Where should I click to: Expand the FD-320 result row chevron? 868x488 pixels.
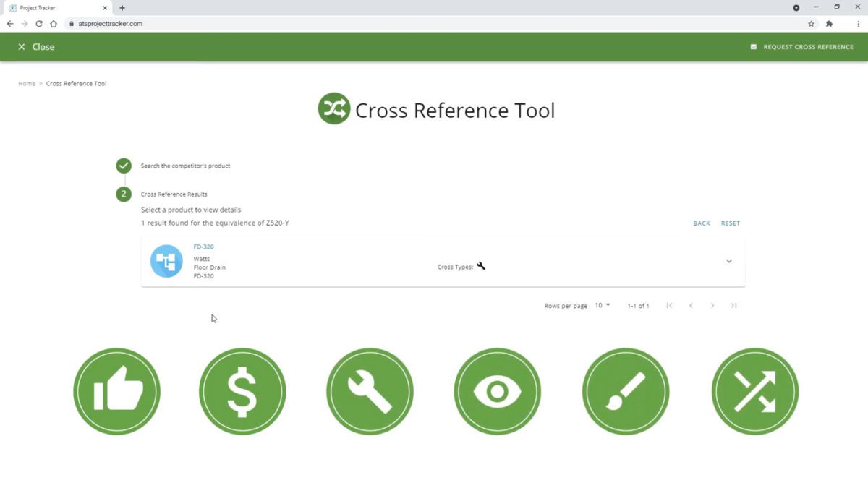tap(729, 261)
